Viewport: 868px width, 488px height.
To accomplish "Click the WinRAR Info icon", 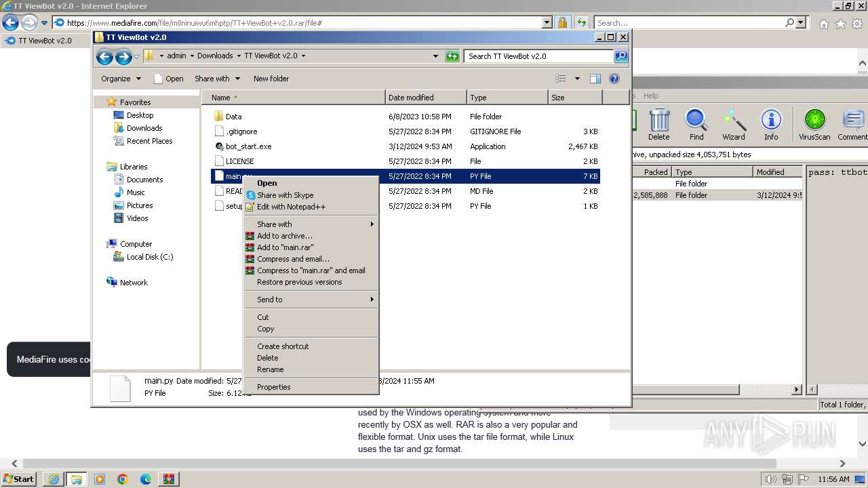I will pos(771,125).
